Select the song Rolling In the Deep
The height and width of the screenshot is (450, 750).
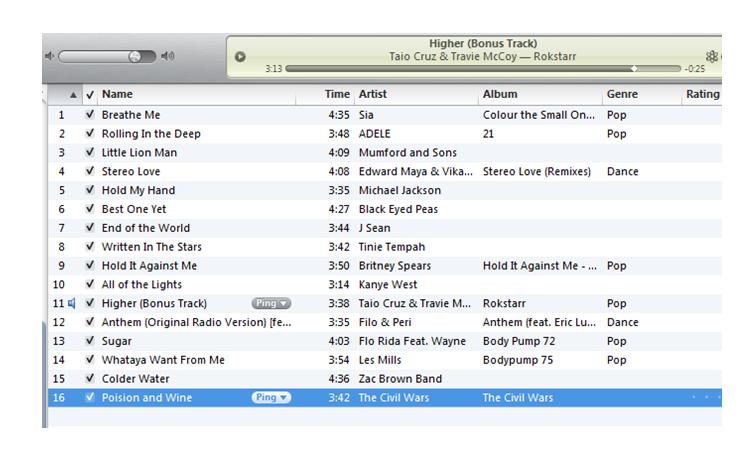151,134
